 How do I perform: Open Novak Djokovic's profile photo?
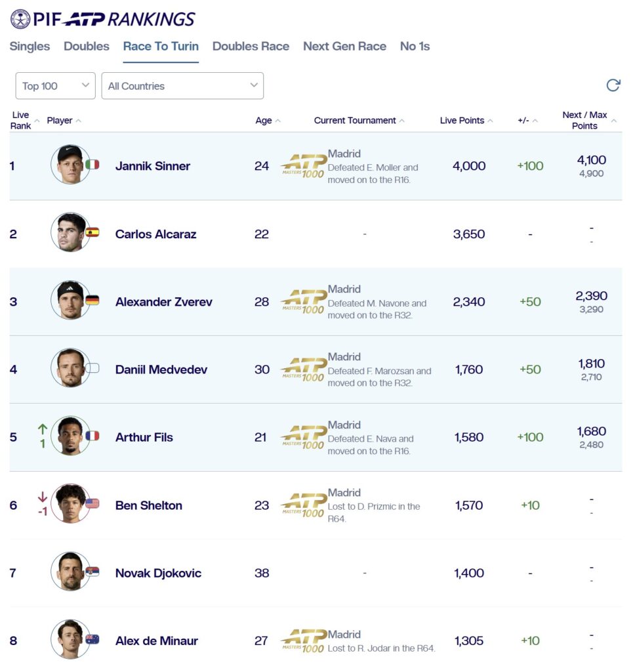click(x=70, y=572)
